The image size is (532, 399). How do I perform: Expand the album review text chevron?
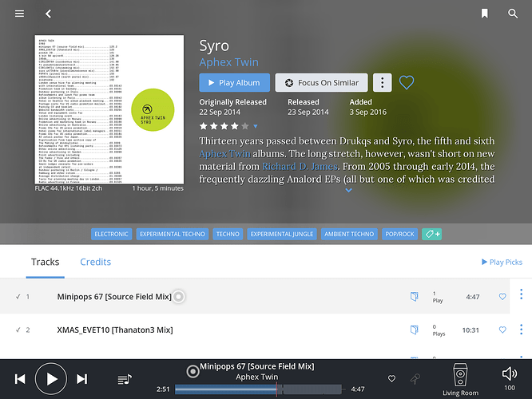348,191
